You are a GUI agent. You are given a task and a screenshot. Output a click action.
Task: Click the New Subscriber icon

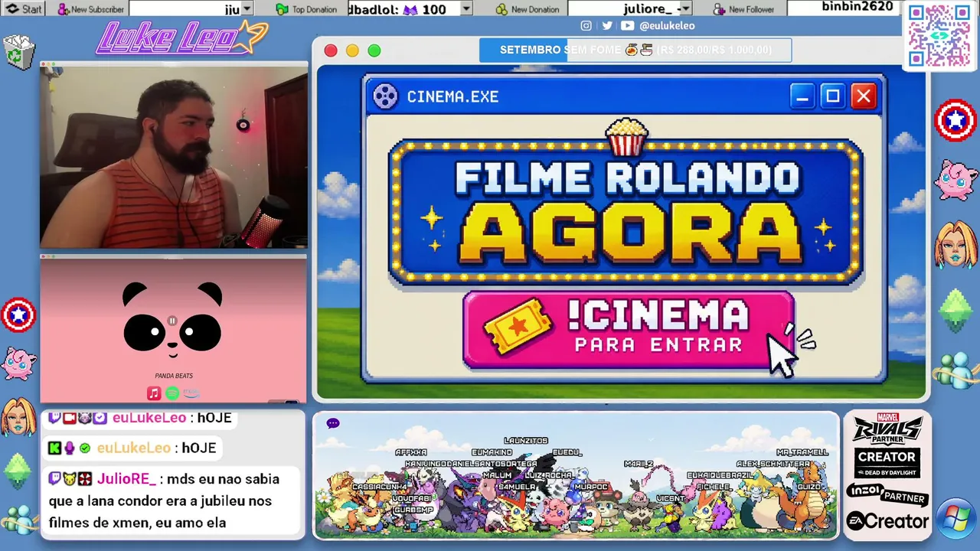click(x=63, y=9)
